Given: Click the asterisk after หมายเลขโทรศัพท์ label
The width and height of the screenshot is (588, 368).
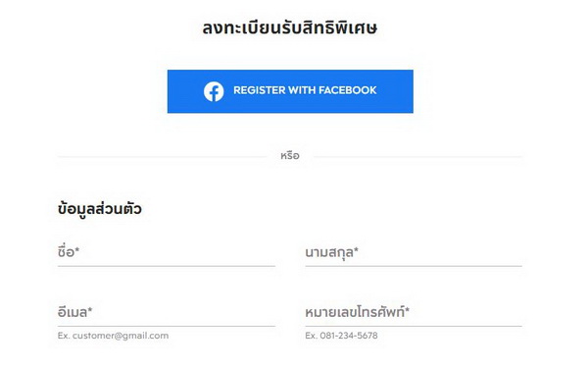Looking at the screenshot, I should 408,310.
